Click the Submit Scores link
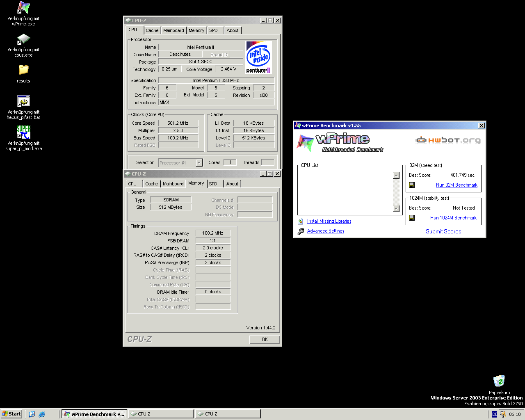Image resolution: width=525 pixels, height=420 pixels. [443, 231]
